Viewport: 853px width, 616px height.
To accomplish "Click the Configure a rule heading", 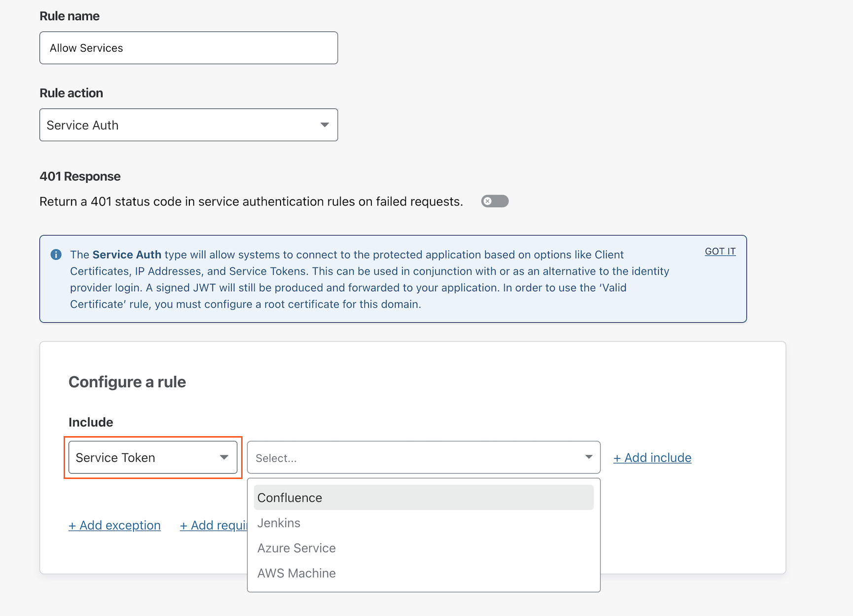I will 127,382.
